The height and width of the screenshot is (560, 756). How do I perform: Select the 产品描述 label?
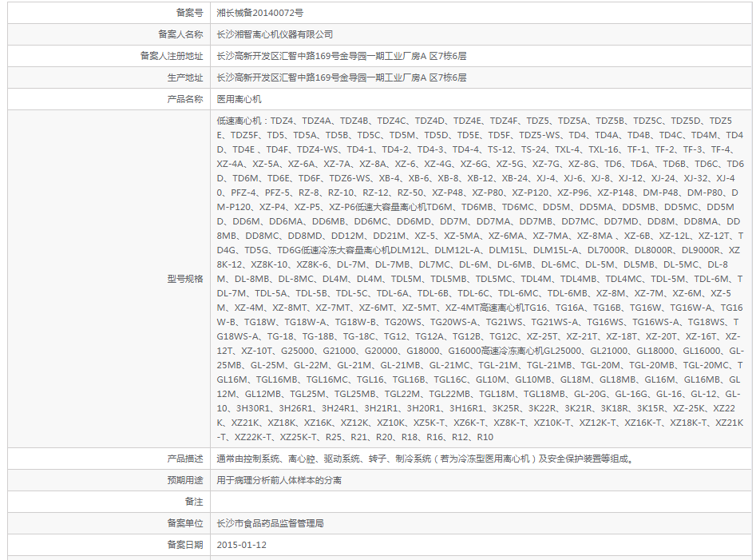(x=185, y=459)
